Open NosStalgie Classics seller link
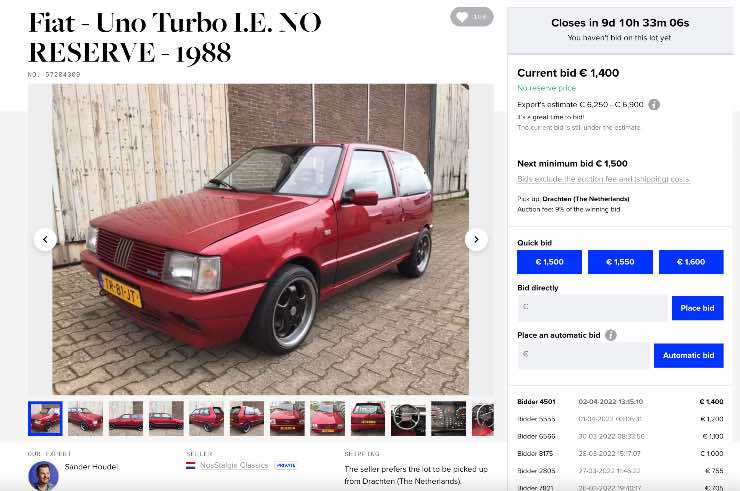 (234, 466)
